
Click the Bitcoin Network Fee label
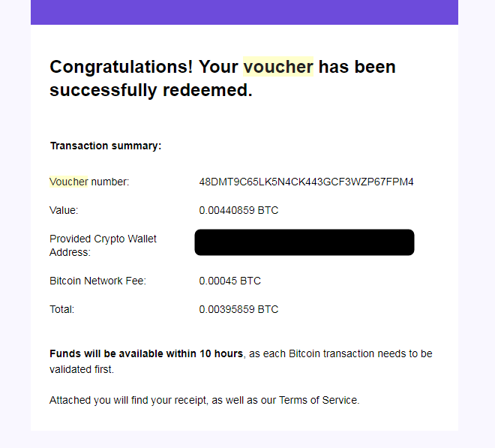pyautogui.click(x=97, y=281)
